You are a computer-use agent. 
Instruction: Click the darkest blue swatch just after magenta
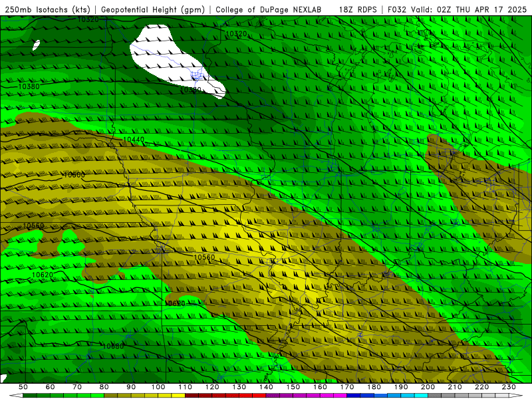click(354, 396)
